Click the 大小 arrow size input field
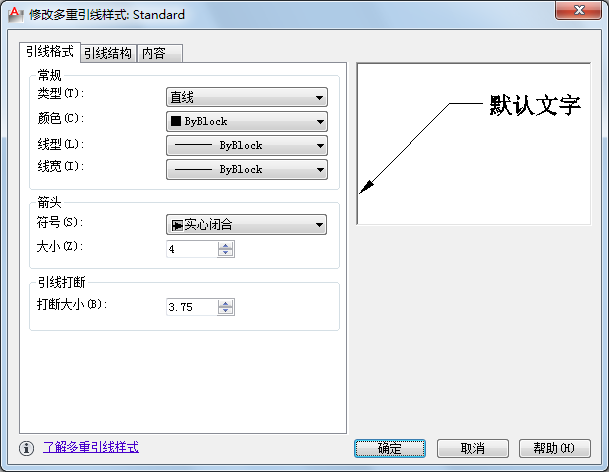609x472 pixels. pos(192,249)
